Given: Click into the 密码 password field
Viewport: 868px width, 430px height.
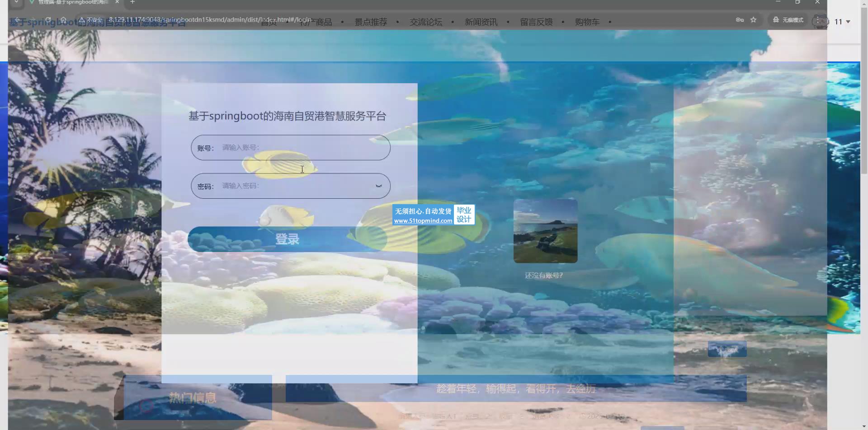Looking at the screenshot, I should [294, 186].
